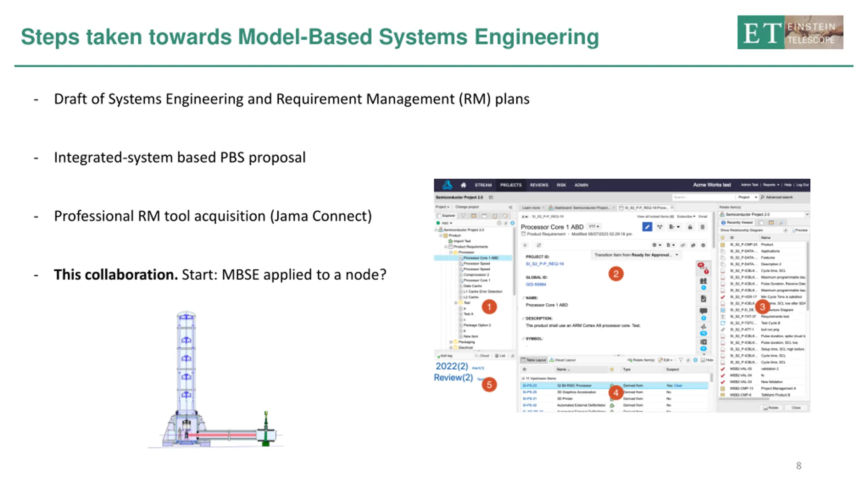
Task: Select the Explorer tab
Action: (446, 216)
